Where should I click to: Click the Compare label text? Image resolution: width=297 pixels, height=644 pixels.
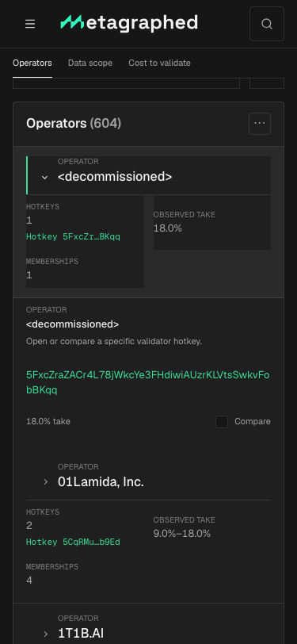pos(253,422)
